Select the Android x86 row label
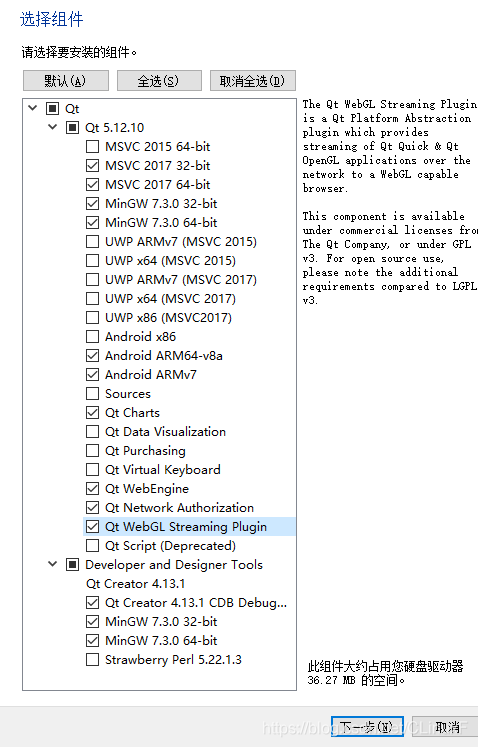The image size is (478, 747). tap(140, 337)
